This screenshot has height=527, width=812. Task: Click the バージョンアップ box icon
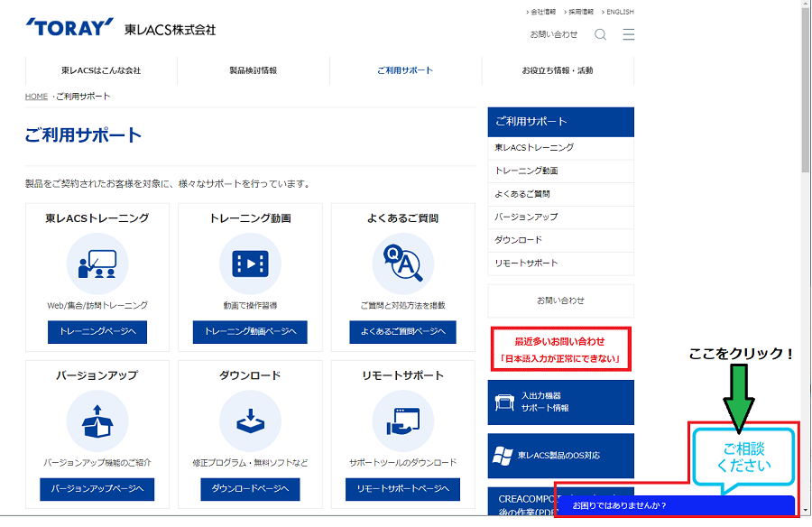(x=97, y=421)
